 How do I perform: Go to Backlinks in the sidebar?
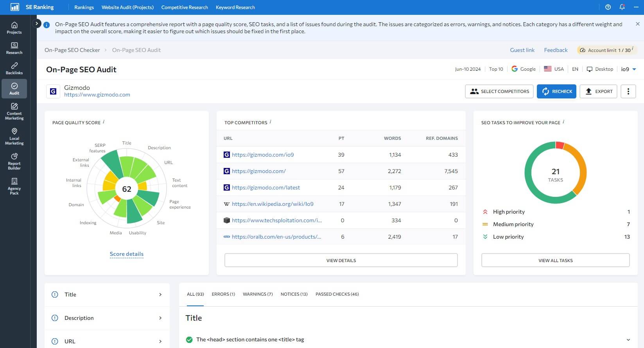click(x=14, y=68)
